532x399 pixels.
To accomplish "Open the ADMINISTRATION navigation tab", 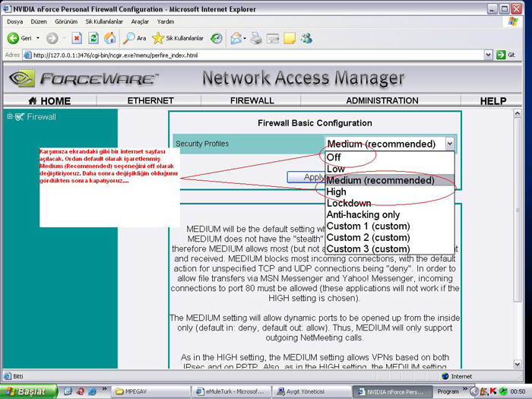I will [382, 101].
